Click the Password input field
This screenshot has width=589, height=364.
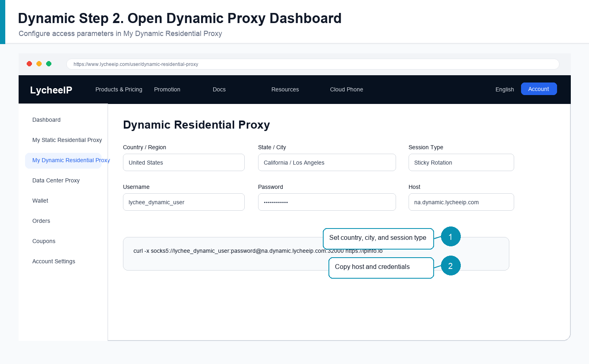point(327,202)
